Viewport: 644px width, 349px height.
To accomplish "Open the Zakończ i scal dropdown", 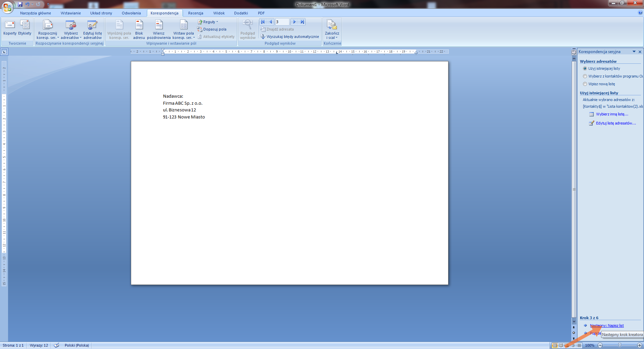I will coord(332,30).
